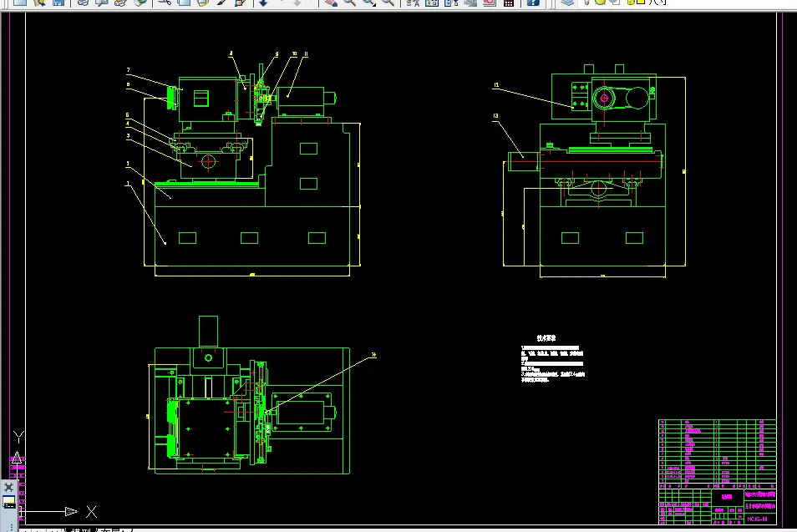Open the Properties palette icon
Viewport: 797px width, 532px height.
[413, 2]
